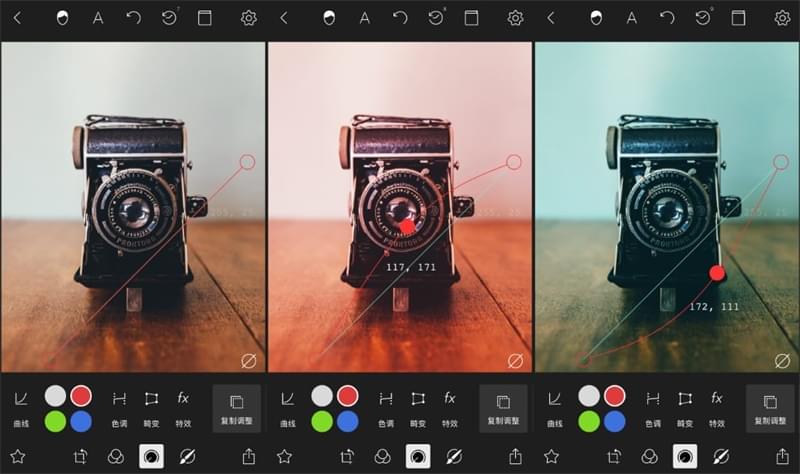Screen dimensions: 800x474
Task: Click the undo arrow in the right panel
Action: pyautogui.click(x=667, y=18)
